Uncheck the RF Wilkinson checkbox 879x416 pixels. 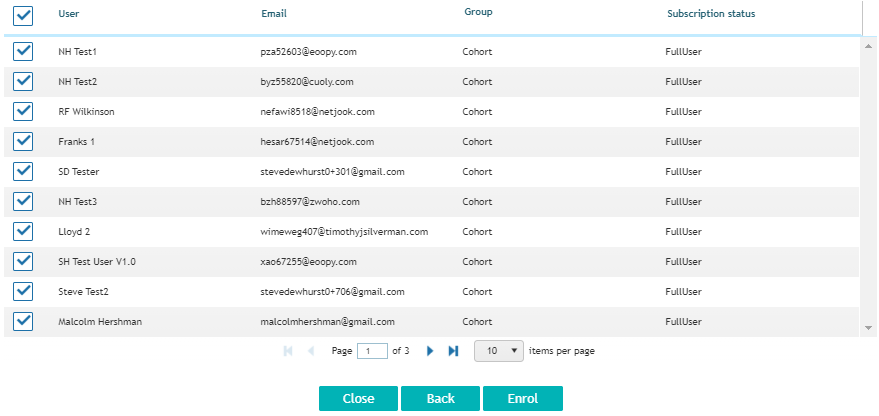click(23, 112)
